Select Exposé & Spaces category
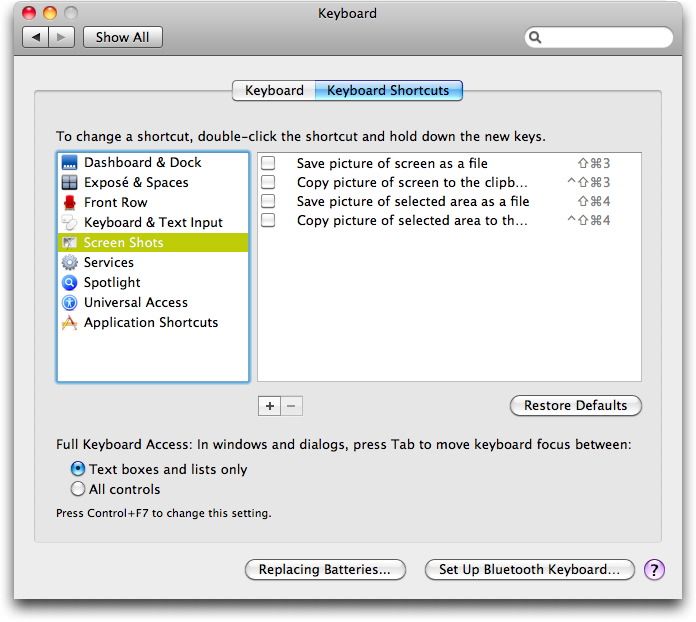The width and height of the screenshot is (696, 622). point(153,182)
